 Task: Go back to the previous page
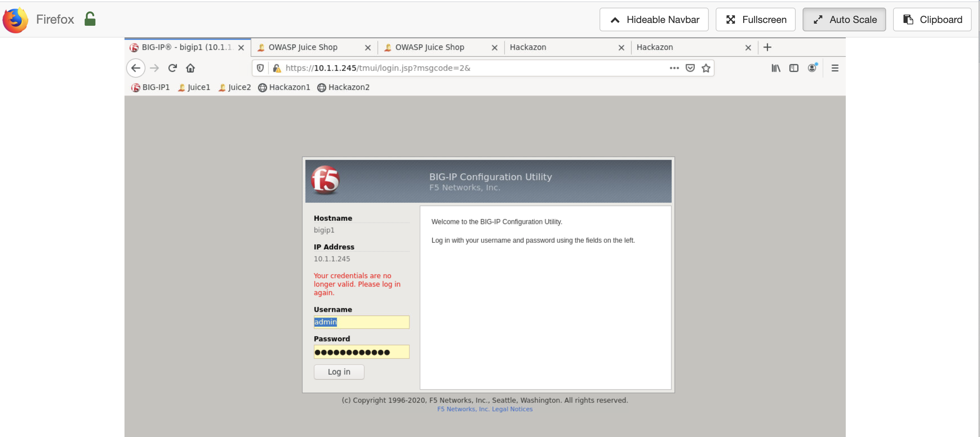(x=135, y=68)
